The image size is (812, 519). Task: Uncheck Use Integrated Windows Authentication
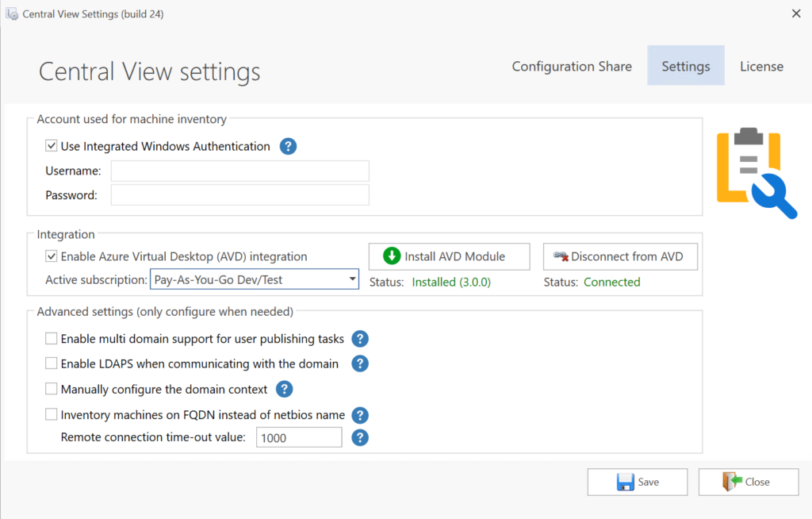click(x=52, y=146)
